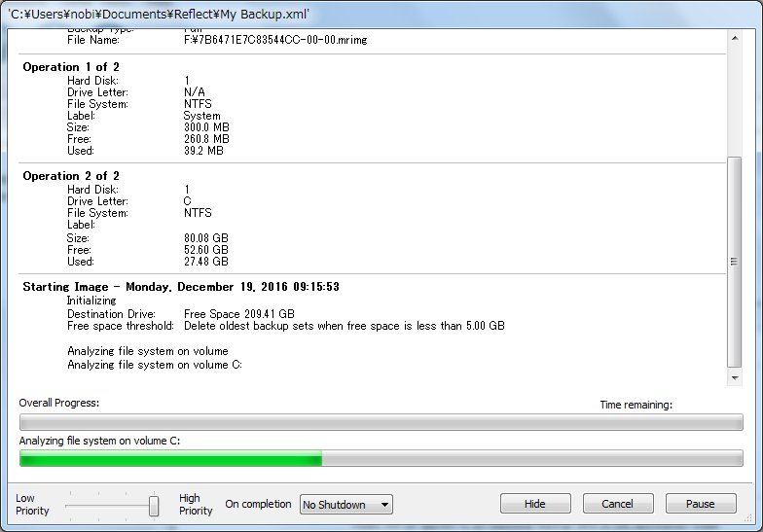Screen dimensions: 763x532
Task: Click the 'N/A' drive letter value
Action: [195, 92]
